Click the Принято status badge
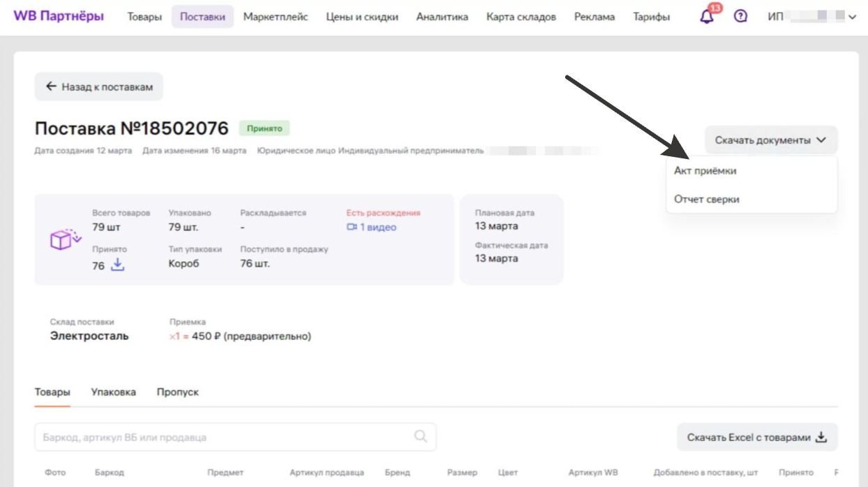This screenshot has height=487, width=868. [264, 128]
